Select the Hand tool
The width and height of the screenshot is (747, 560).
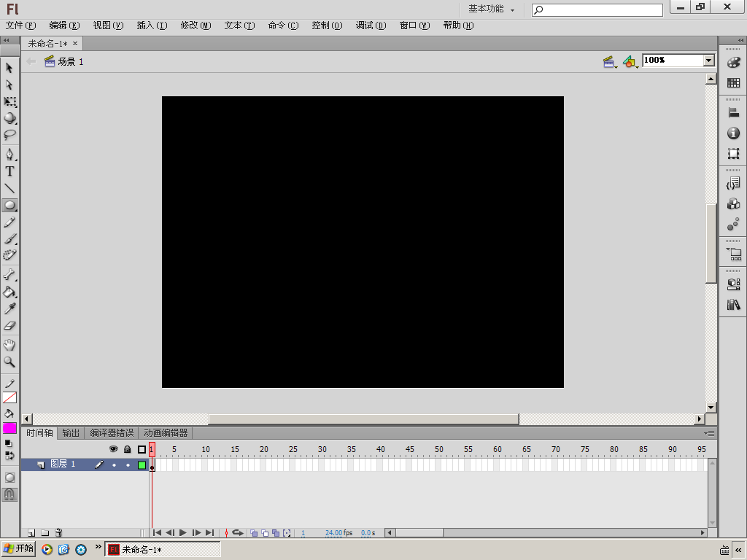coord(9,345)
